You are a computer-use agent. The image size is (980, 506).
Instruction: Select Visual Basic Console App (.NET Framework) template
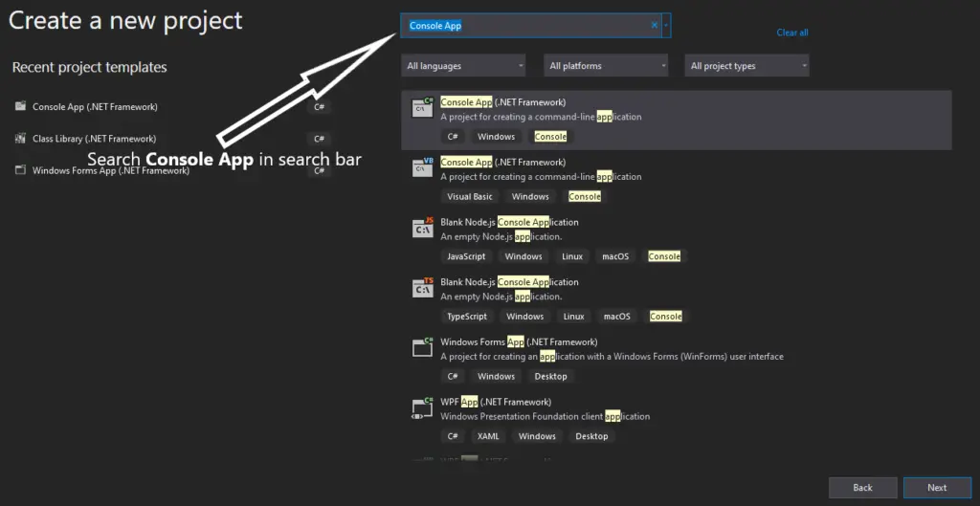pyautogui.click(x=677, y=180)
